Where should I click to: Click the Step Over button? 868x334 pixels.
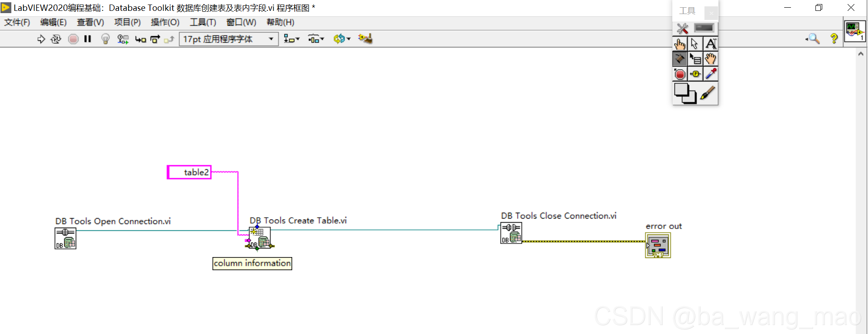(x=155, y=39)
